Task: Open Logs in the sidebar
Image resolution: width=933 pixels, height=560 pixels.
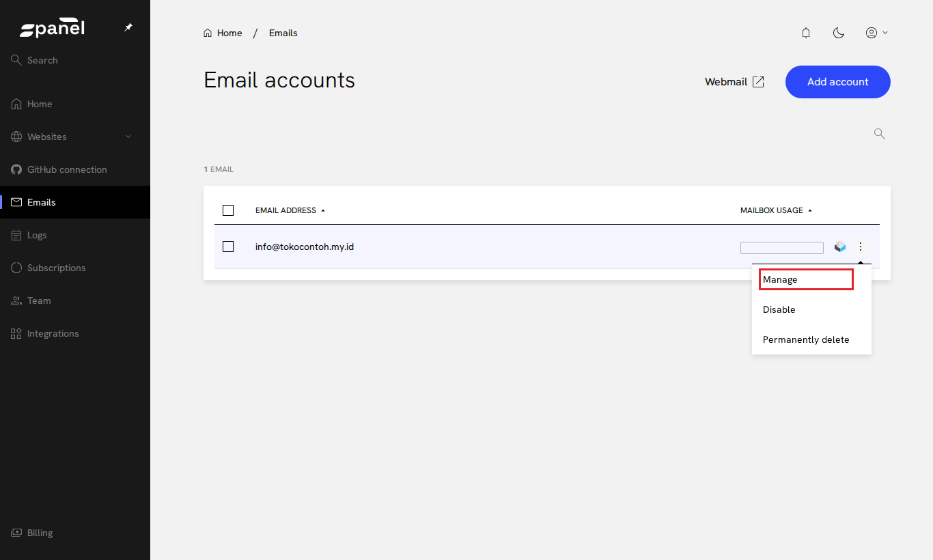Action: [75, 235]
